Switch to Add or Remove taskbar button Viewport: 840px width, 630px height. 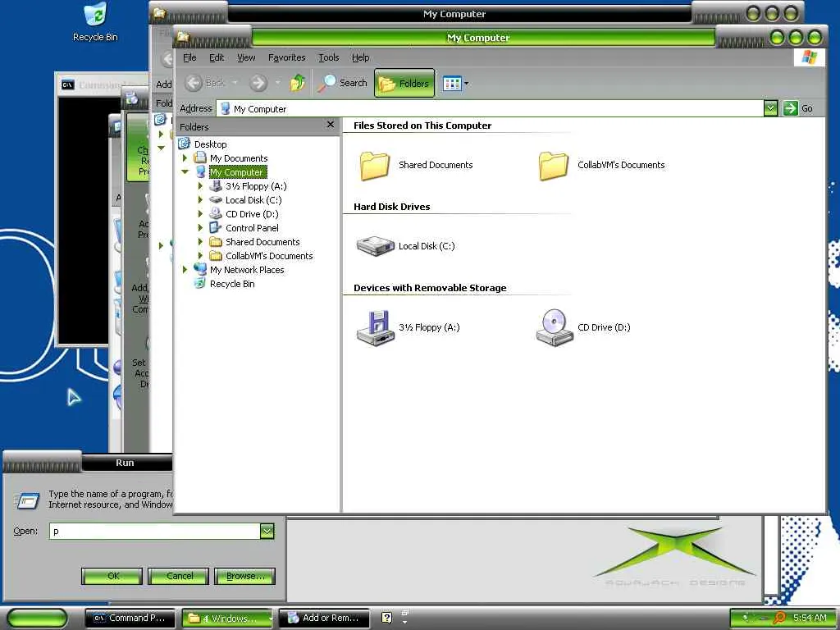325,619
